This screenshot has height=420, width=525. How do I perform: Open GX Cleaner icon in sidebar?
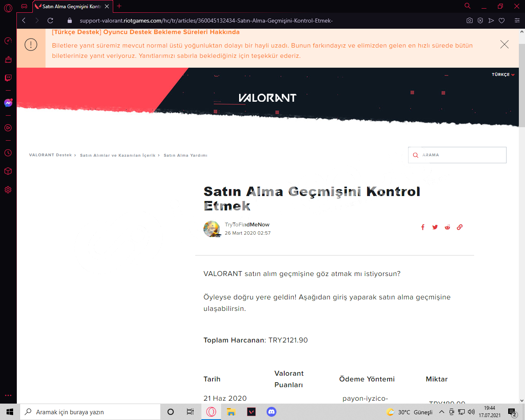point(8,59)
